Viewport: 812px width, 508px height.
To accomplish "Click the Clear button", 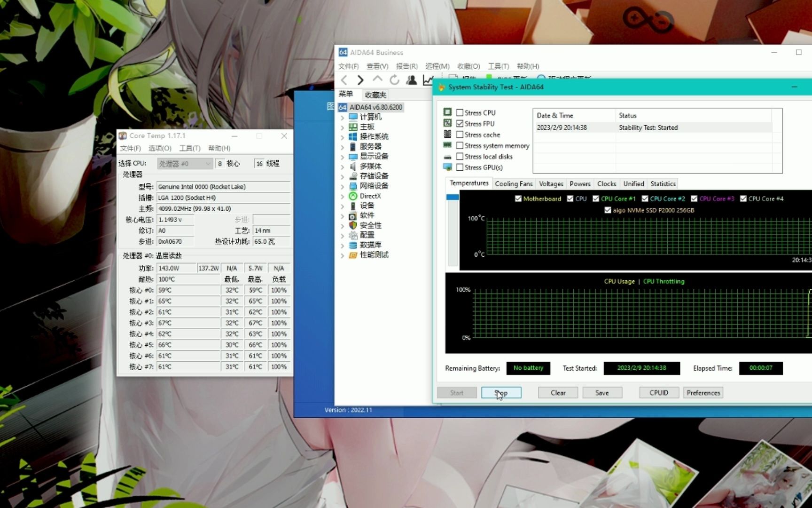I will (558, 393).
